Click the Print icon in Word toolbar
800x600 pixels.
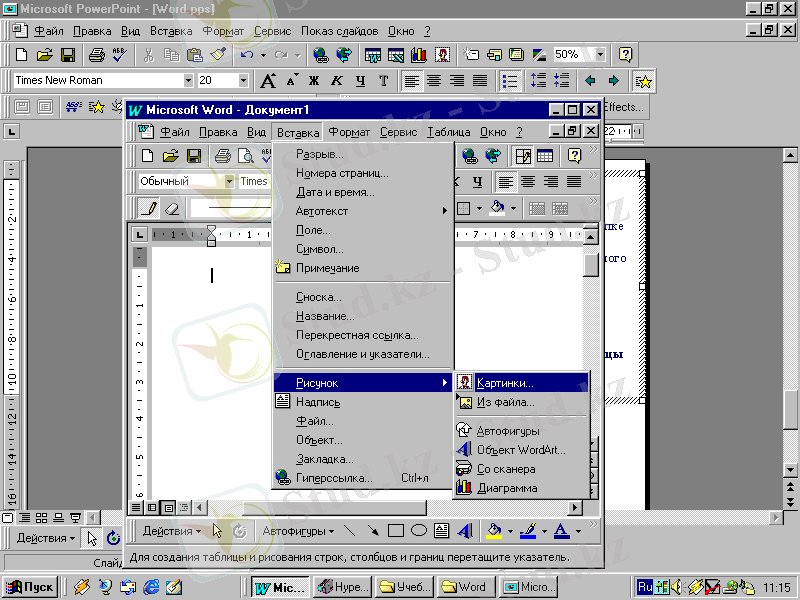tap(222, 155)
